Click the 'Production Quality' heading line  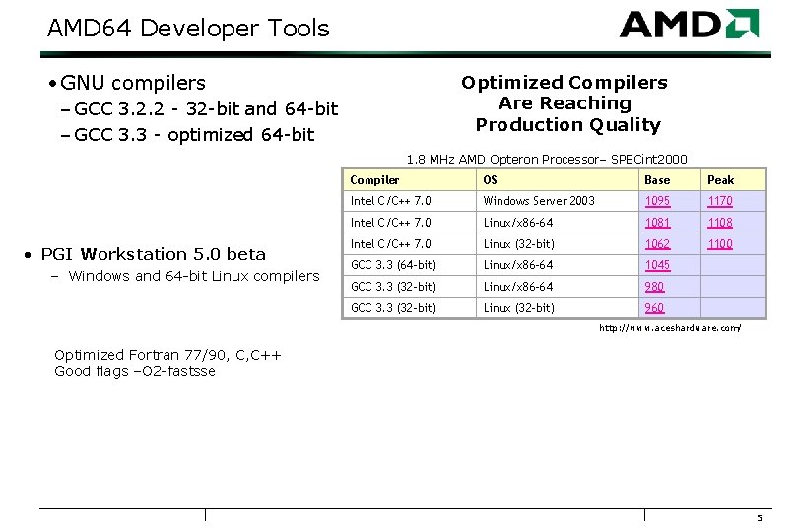(568, 125)
